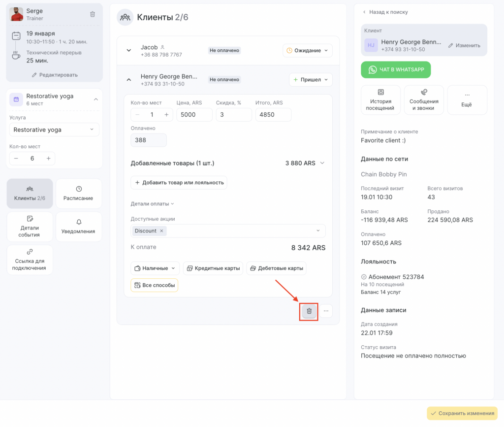Open the Уведомления tab
The height and width of the screenshot is (427, 504).
(78, 227)
